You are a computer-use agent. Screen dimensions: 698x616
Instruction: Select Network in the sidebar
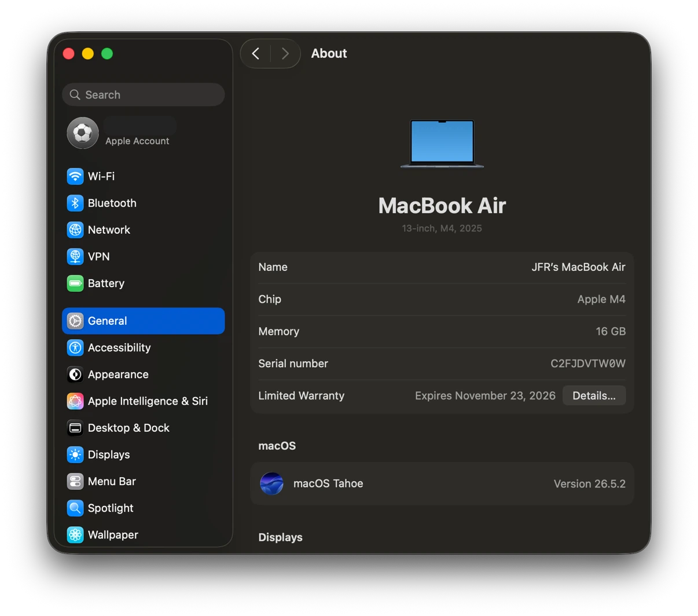[x=144, y=230]
